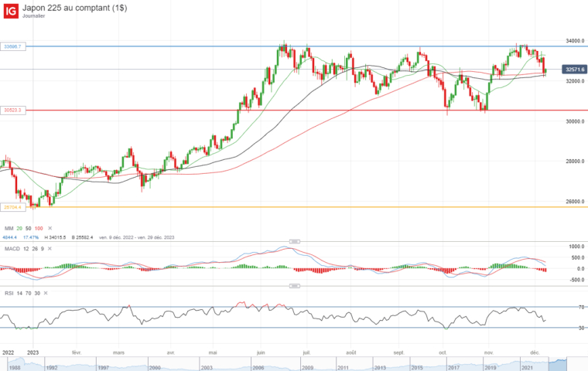Viewport: 588px width, 371px height.
Task: Open the RSI indicator label settings
Action: coord(9,293)
